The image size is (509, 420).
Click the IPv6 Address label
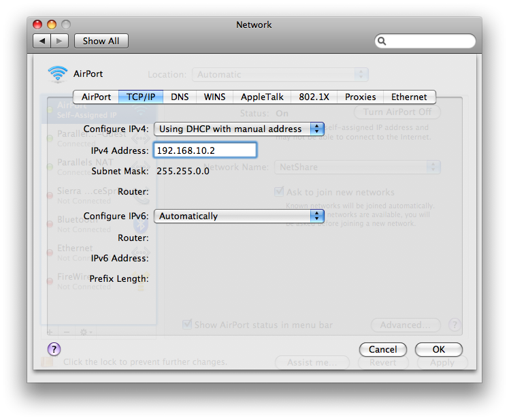(x=120, y=258)
